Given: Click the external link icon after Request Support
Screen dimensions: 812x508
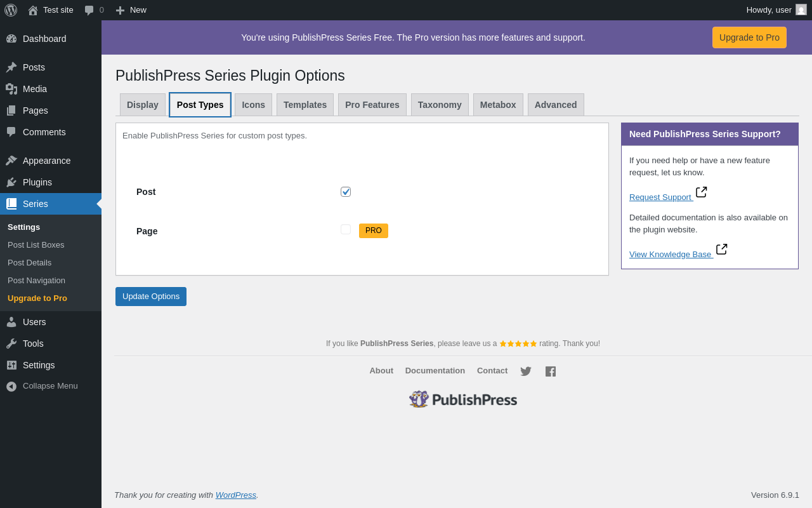Looking at the screenshot, I should (701, 192).
